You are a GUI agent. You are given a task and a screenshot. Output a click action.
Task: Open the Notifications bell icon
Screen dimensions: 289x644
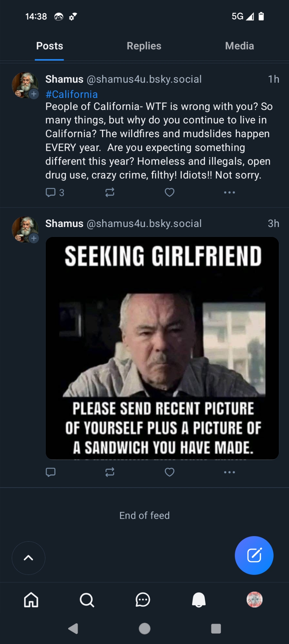coord(199,600)
